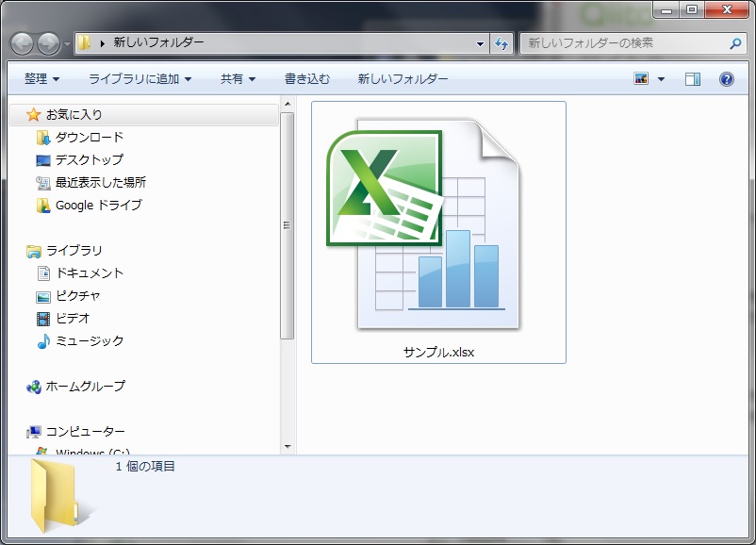Open the ミュージック library icon

[x=41, y=341]
